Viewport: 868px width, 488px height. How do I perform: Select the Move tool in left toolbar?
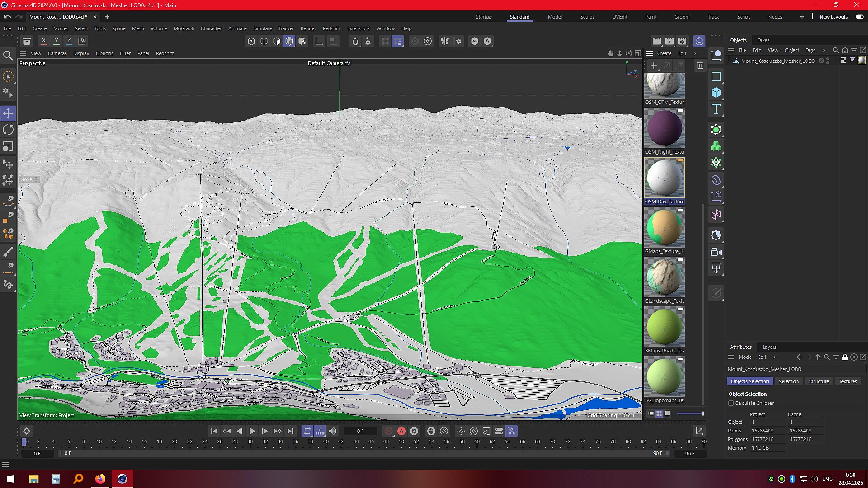point(8,113)
